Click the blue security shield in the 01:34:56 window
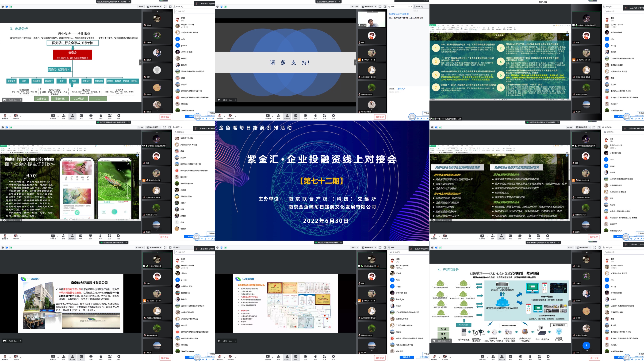This screenshot has height=361, width=644. pyautogui.click(x=222, y=7)
